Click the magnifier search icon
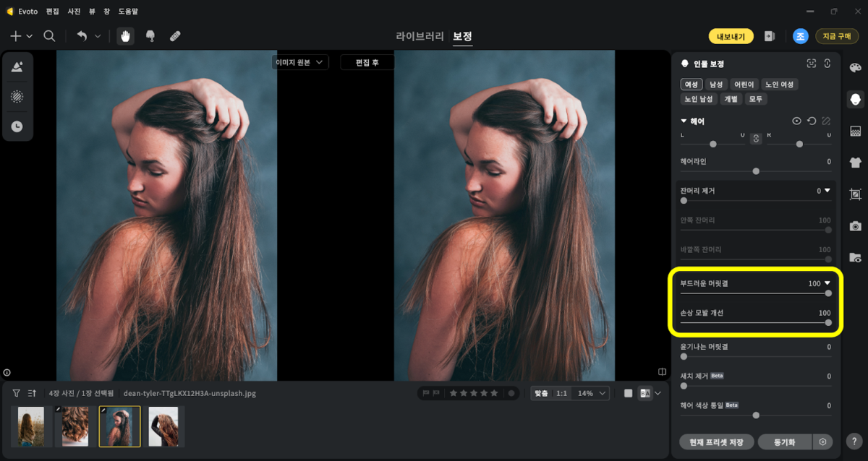The image size is (868, 461). pos(49,36)
